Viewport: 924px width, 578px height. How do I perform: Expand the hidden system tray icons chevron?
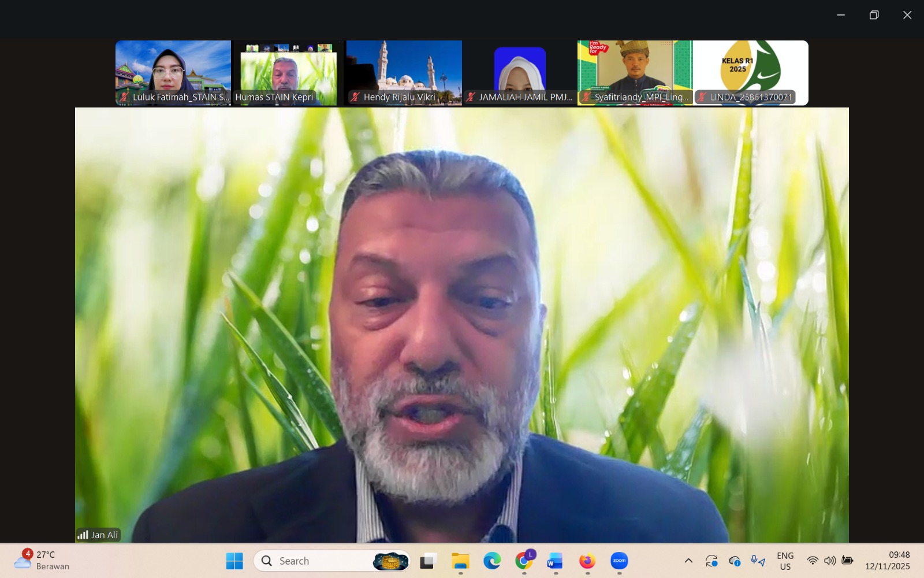(688, 561)
